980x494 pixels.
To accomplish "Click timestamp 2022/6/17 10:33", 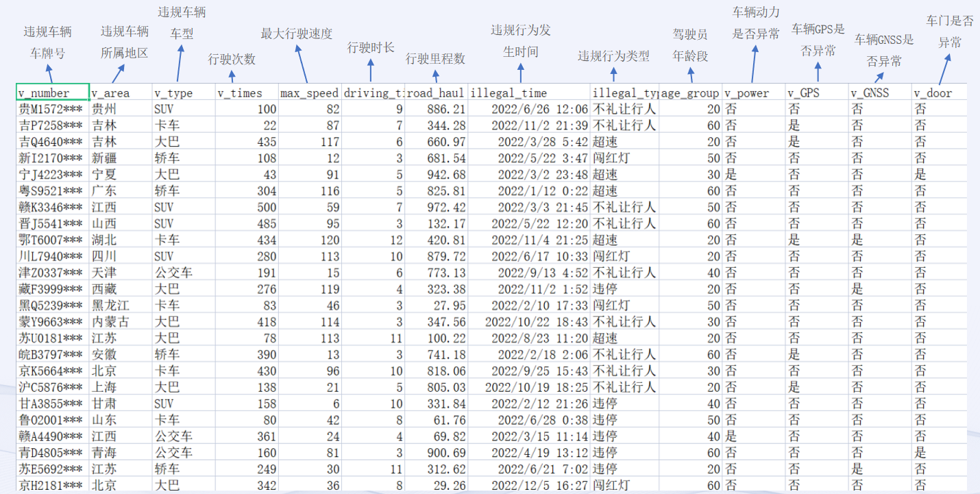I will coord(529,256).
